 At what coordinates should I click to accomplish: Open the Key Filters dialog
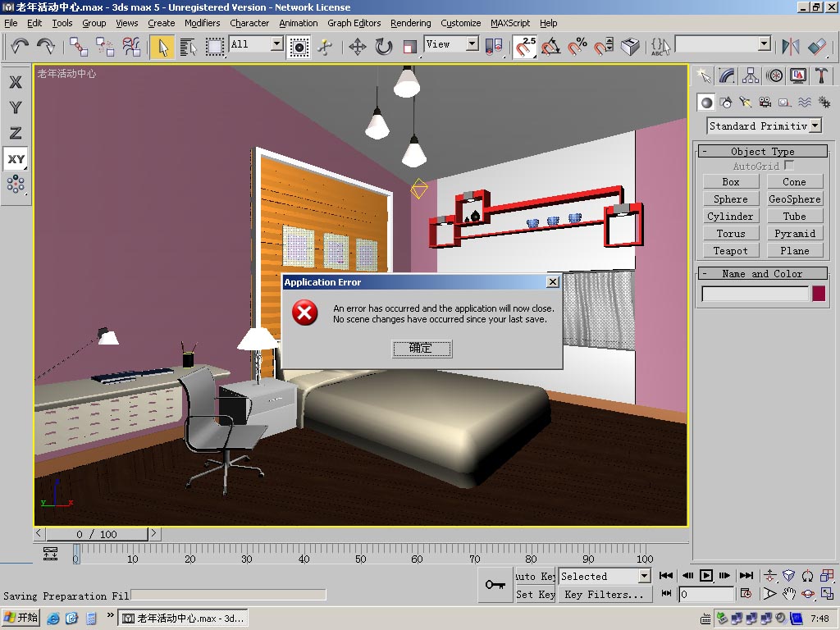pos(605,594)
